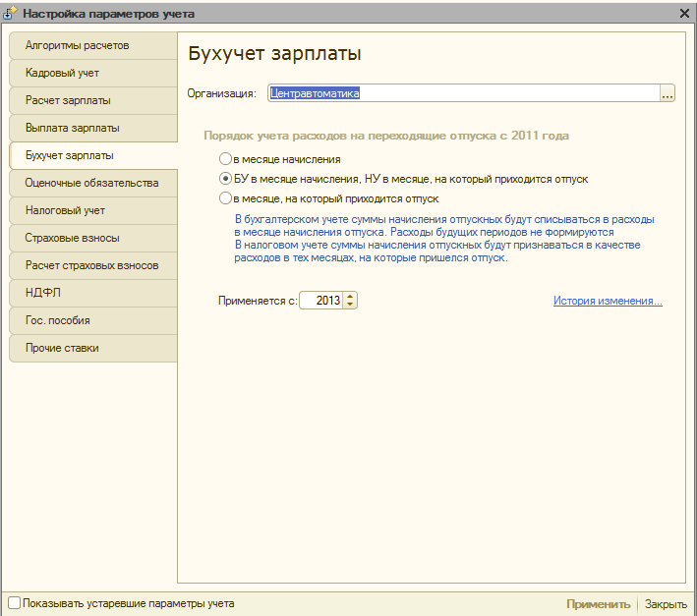Click the Организация input field

[x=462, y=93]
